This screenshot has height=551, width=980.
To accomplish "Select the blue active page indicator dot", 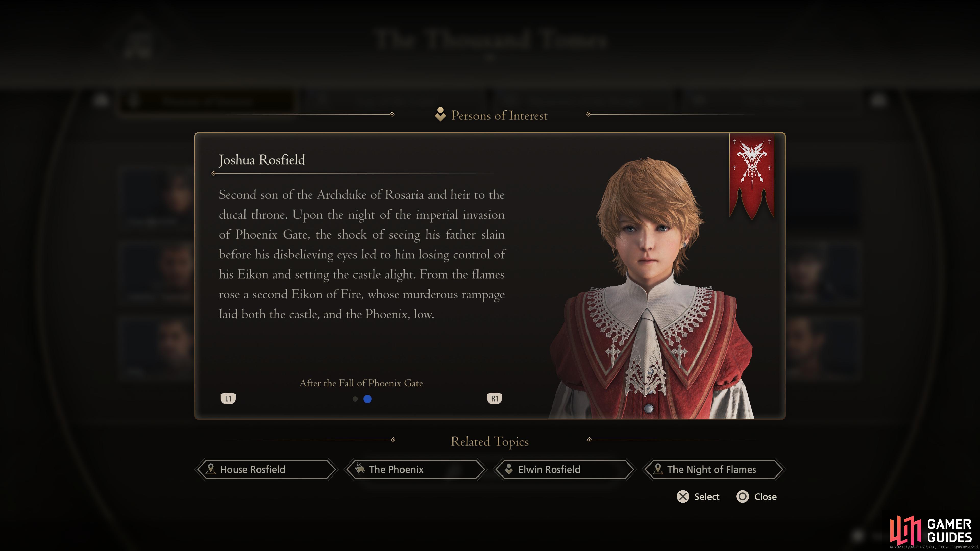I will [x=367, y=399].
